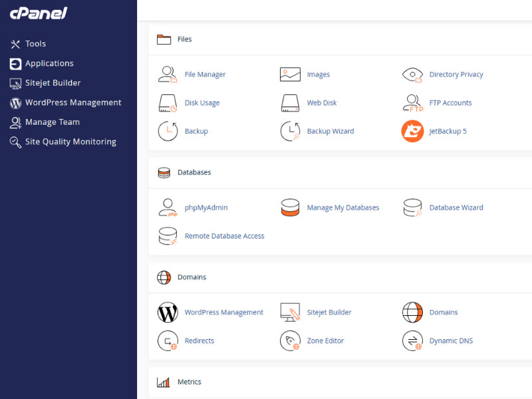Click the globe icon in Domains header

pyautogui.click(x=164, y=277)
